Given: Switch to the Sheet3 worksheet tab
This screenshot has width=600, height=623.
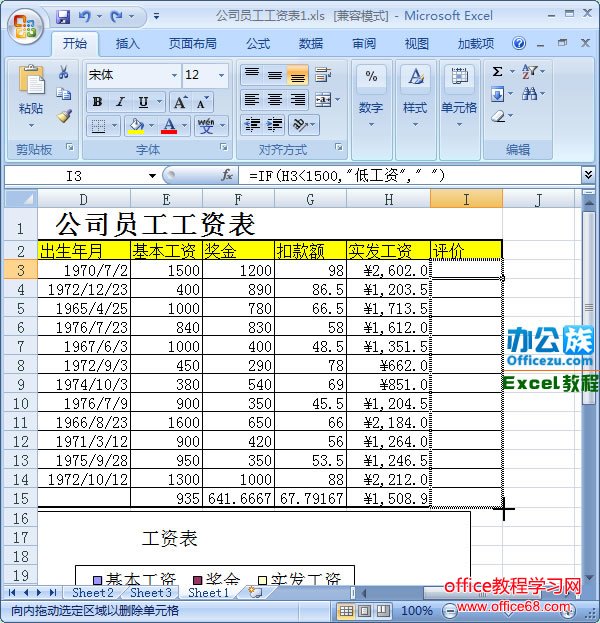Looking at the screenshot, I should click(151, 593).
